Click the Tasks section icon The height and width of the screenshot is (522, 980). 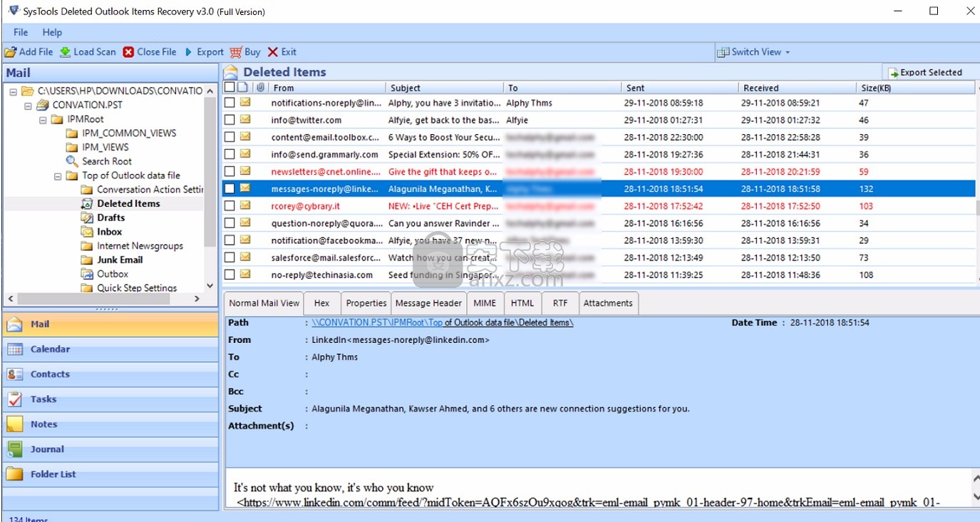[x=15, y=399]
